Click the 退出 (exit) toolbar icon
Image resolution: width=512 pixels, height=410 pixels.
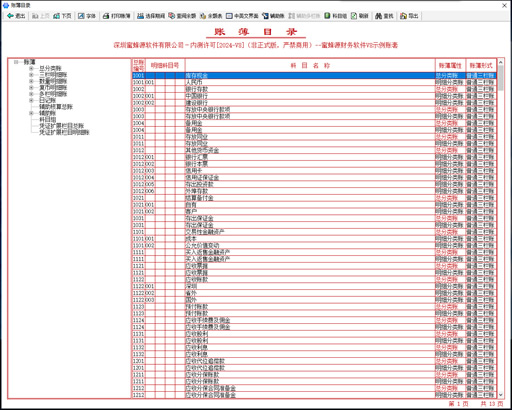[16, 16]
